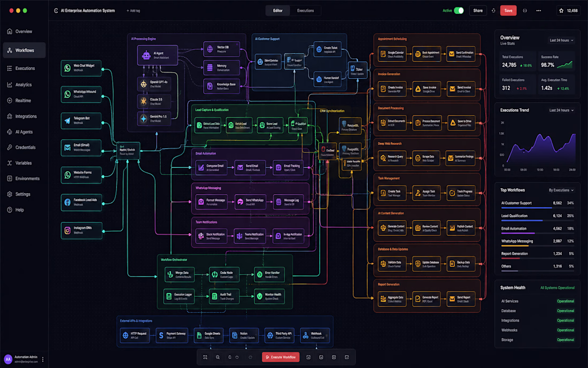Screen dimensions: 588x368
Task: Click the Realtime sidebar icon
Action: (10, 101)
